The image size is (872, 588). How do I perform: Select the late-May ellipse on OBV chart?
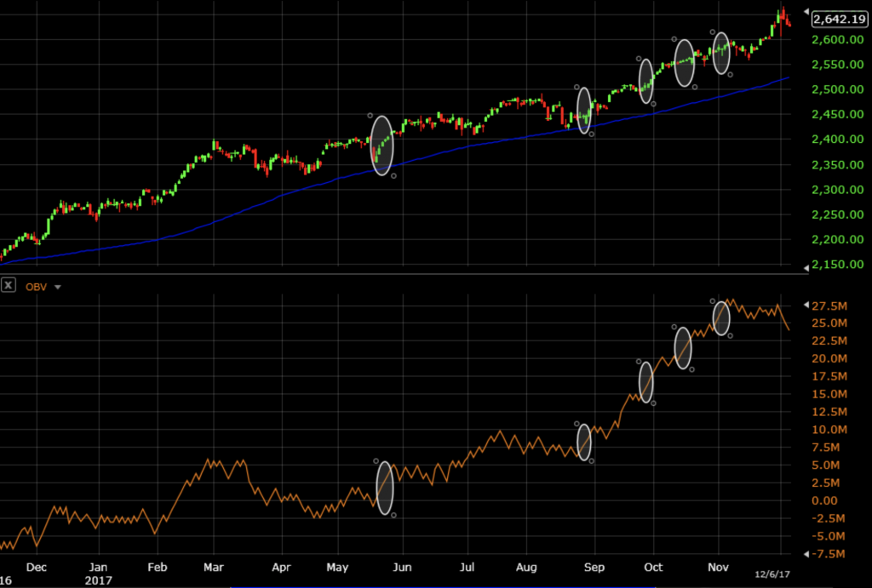point(385,488)
